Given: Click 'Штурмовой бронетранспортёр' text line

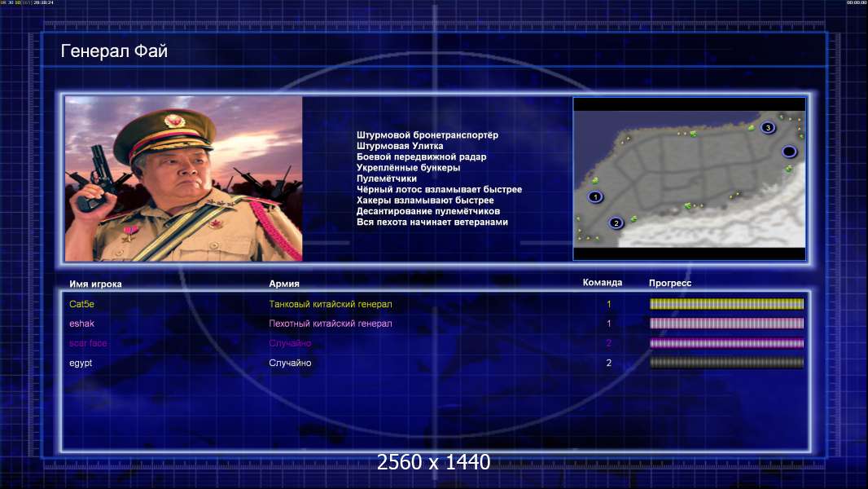Looking at the screenshot, I should [x=427, y=135].
